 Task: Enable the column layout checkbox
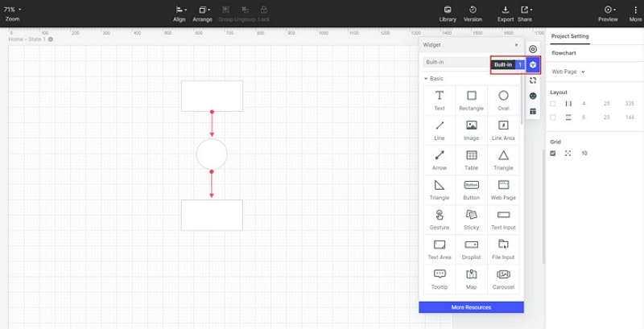coord(553,104)
